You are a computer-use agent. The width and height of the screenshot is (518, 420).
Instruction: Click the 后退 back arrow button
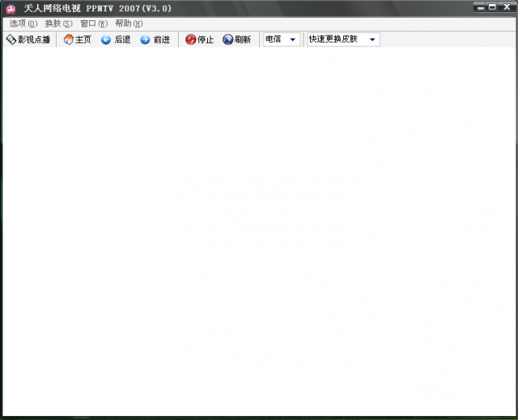point(115,40)
